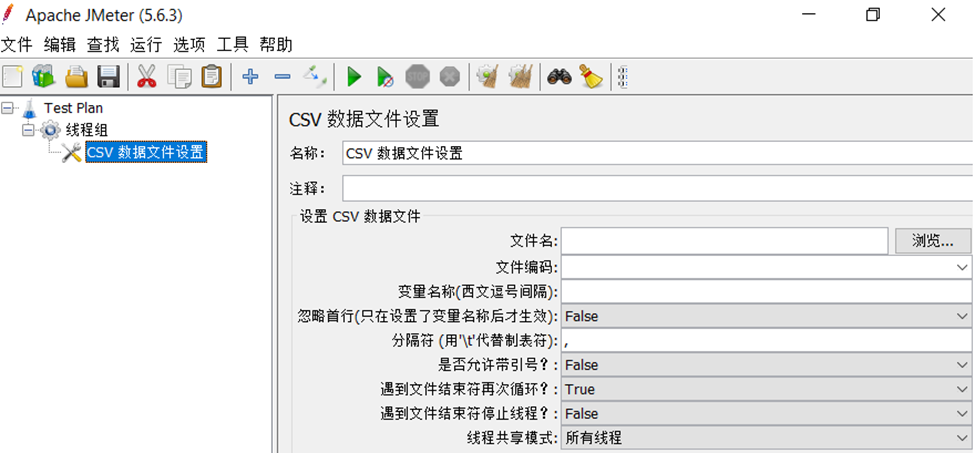Open the 遇到文件结束符再次循环 dropdown

click(x=961, y=390)
